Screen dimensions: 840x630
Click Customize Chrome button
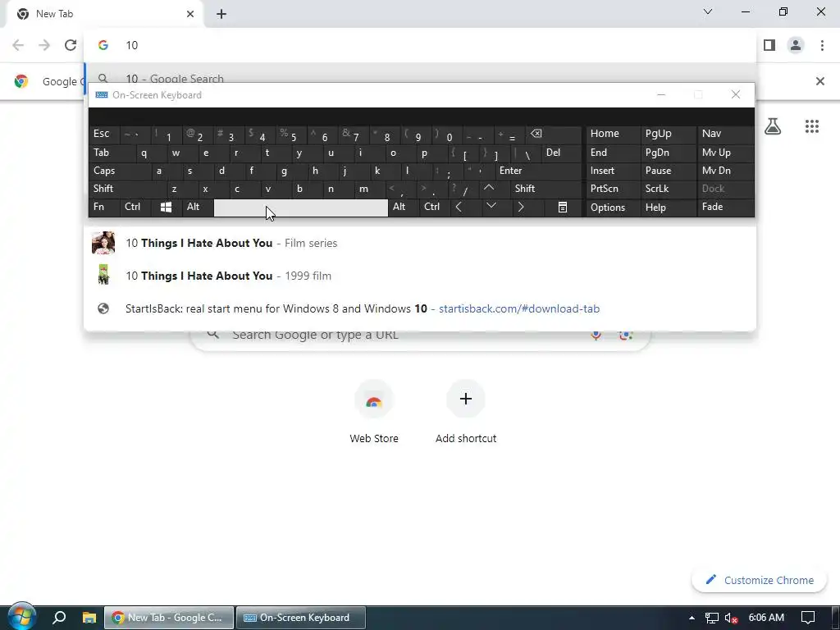coord(759,580)
